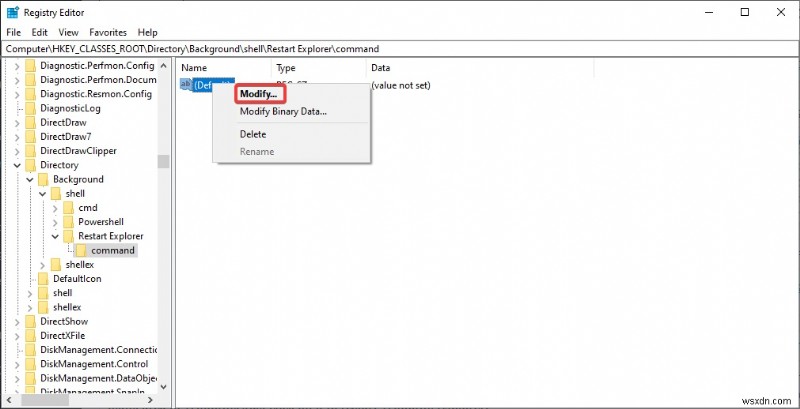Click the DirectShow folder icon
The width and height of the screenshot is (800, 409).
coord(31,322)
